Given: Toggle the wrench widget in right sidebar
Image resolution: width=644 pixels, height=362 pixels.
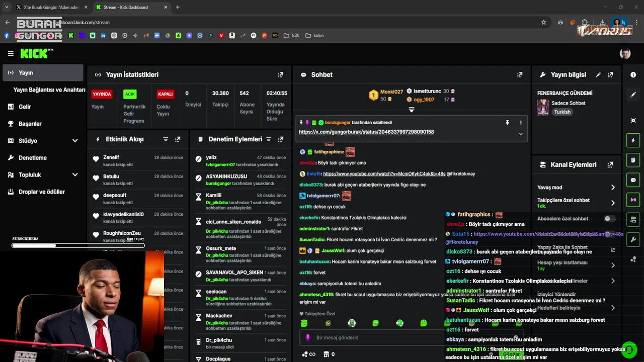Looking at the screenshot, I should pyautogui.click(x=633, y=239).
